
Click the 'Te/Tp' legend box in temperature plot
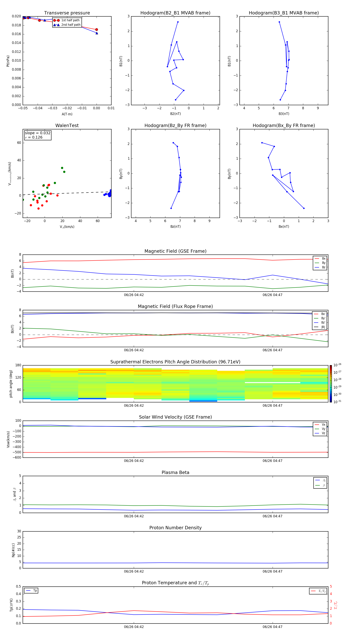[318, 591]
